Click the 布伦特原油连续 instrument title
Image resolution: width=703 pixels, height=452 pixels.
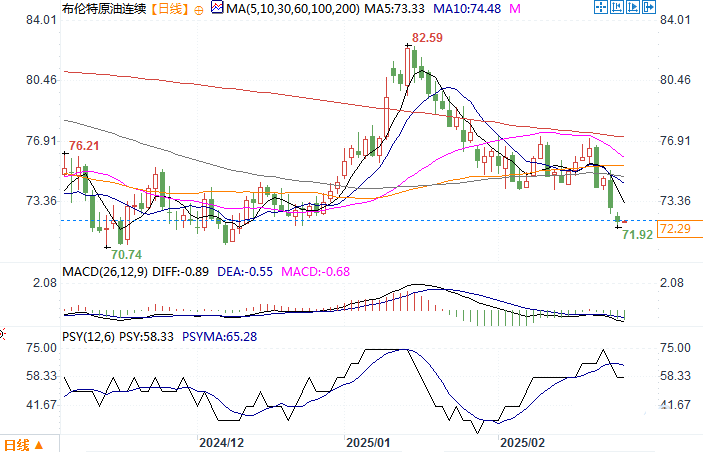(x=104, y=9)
